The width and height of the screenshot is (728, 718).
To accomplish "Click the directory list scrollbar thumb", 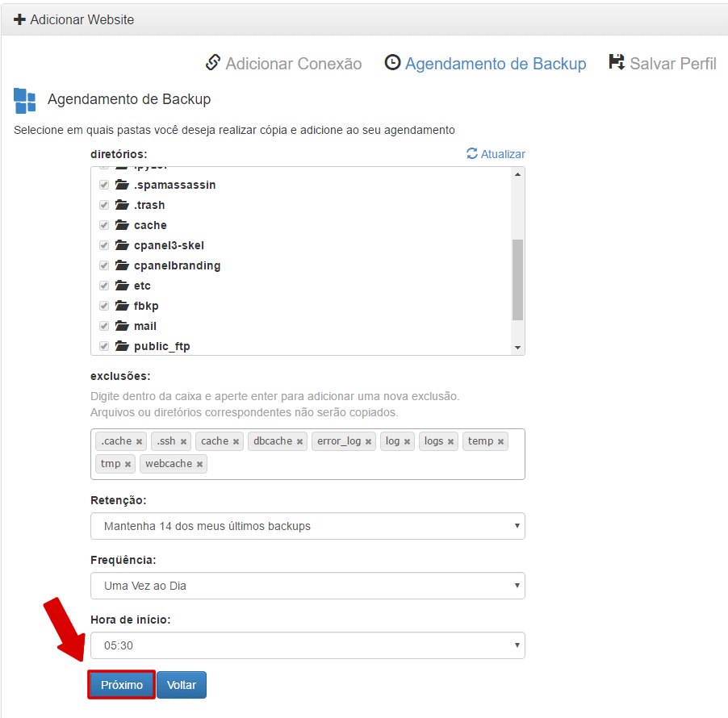I will 517,280.
